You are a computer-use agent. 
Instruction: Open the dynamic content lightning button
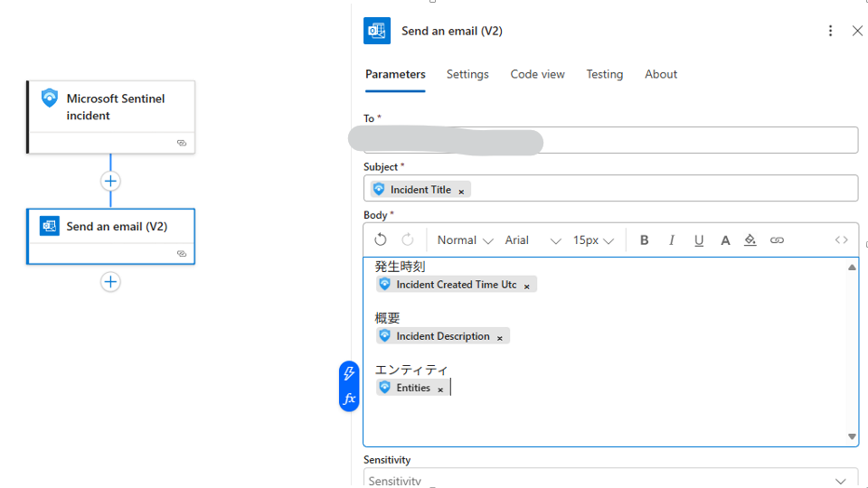pos(349,374)
